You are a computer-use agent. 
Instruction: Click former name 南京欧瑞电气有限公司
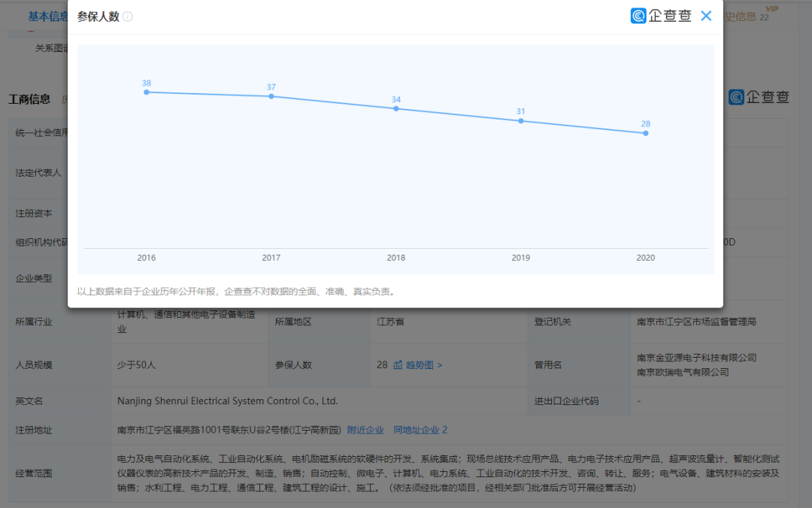[x=683, y=372]
